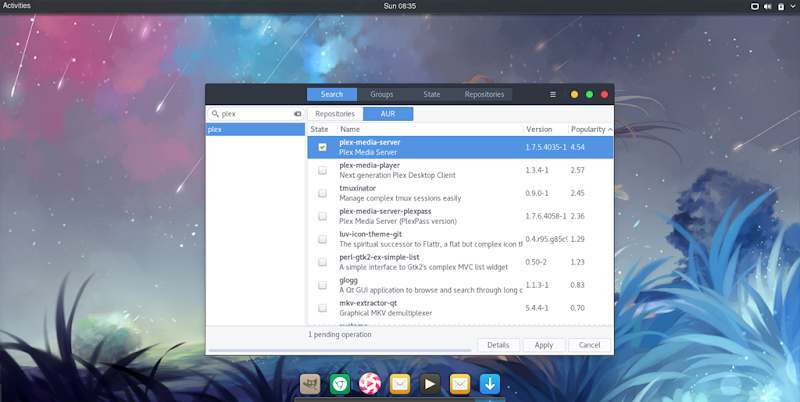Check the mkv-extractor-qt checkbox
This screenshot has height=402, width=800.
pyautogui.click(x=322, y=308)
